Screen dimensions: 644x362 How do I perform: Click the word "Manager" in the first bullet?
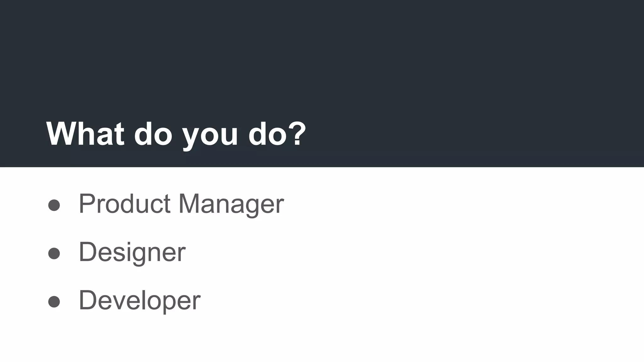pos(231,204)
